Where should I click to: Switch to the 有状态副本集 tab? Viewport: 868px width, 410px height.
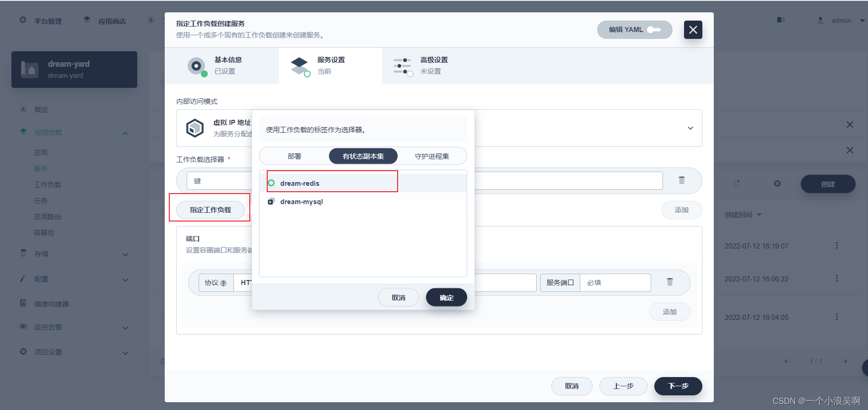click(x=363, y=156)
